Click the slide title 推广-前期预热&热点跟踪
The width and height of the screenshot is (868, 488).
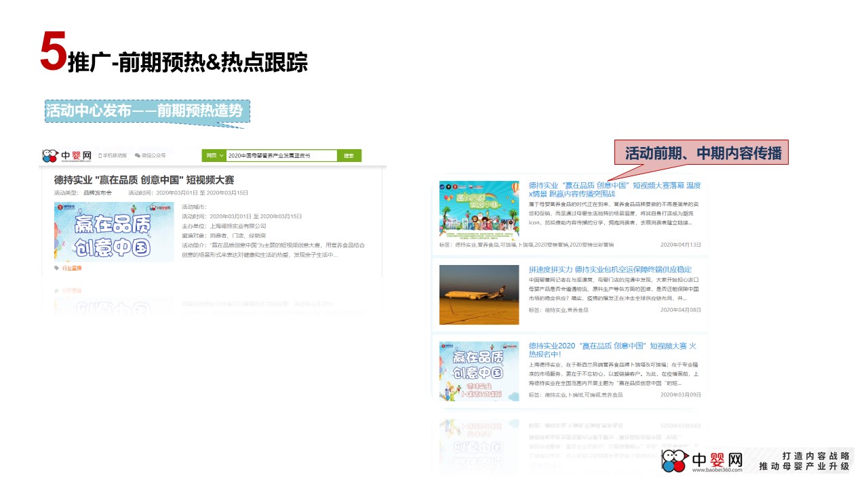pos(188,62)
